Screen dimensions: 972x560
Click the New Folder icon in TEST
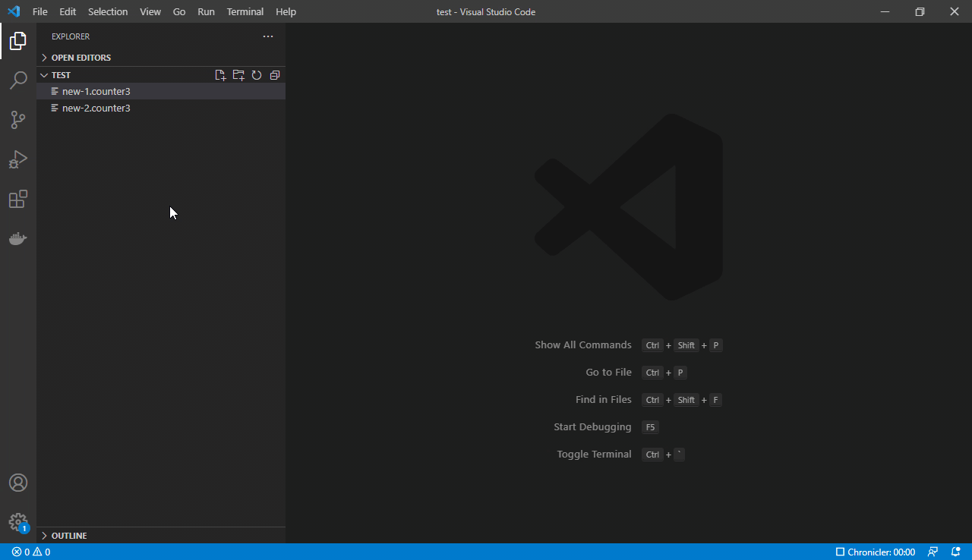coord(238,75)
